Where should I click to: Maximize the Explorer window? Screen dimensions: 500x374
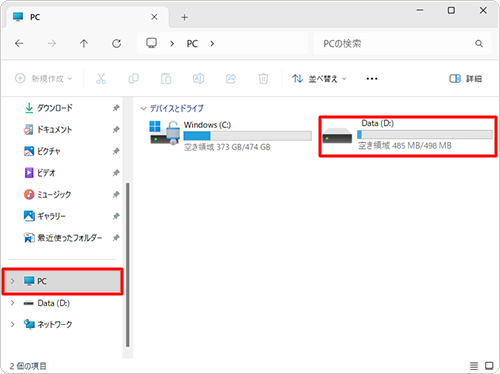[451, 10]
